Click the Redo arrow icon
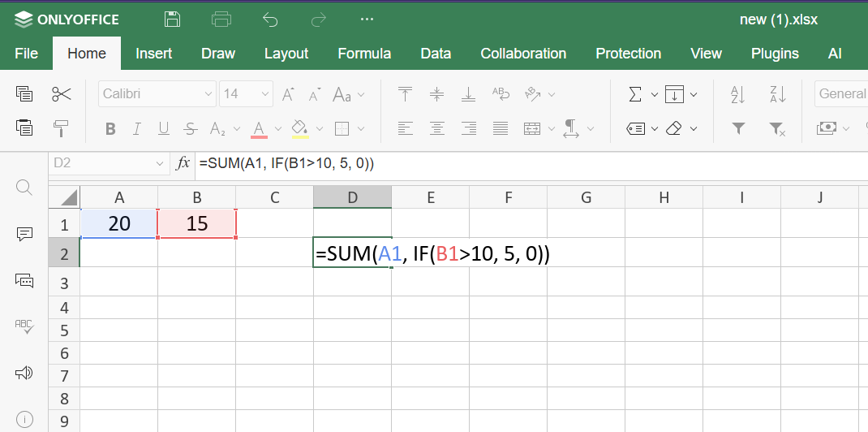 (319, 20)
